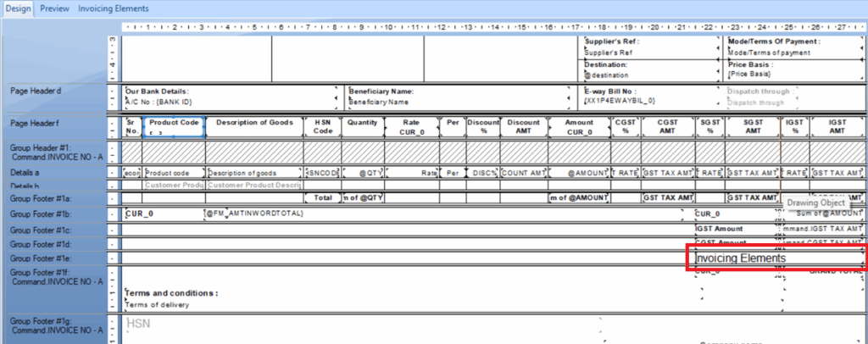Switch to the Design tab
Screen dimensions: 868x344
[x=19, y=8]
